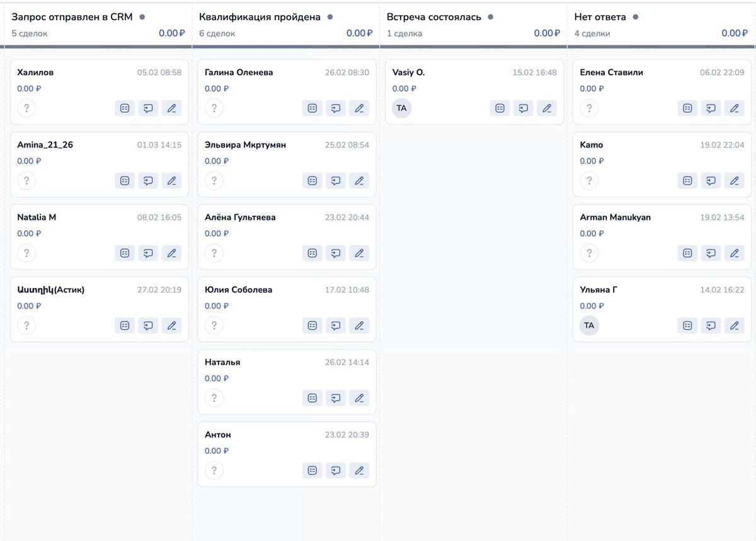Open comments on the Աստղիկ(Астик) card
This screenshot has width=756, height=541.
(x=148, y=326)
